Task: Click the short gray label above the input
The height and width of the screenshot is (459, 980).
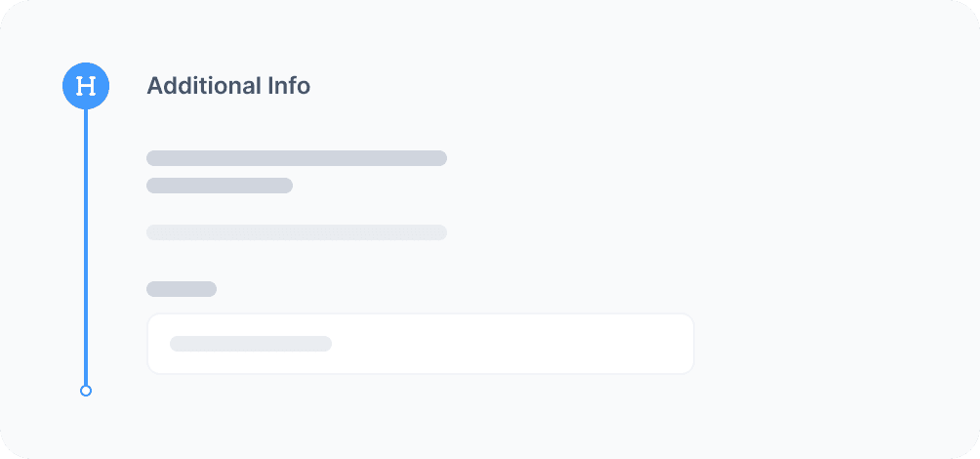Action: pyautogui.click(x=182, y=289)
